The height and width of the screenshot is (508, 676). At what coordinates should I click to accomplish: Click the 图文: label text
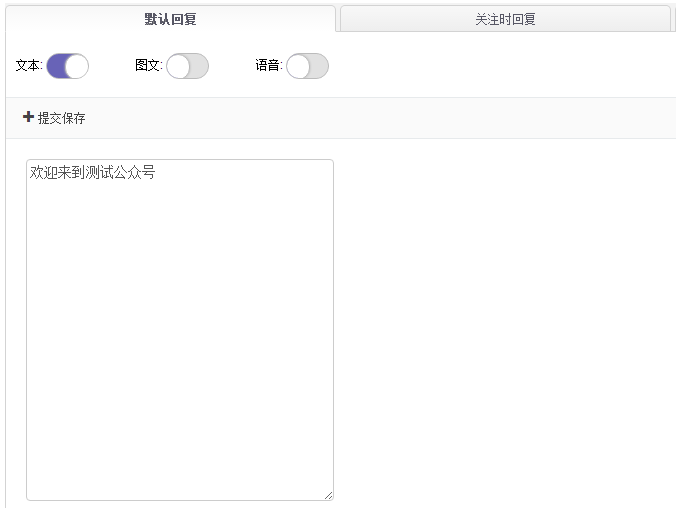coord(149,66)
